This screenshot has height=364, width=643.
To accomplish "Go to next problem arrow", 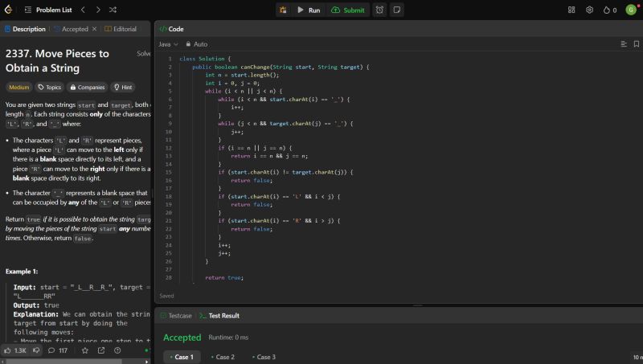I will (x=98, y=10).
